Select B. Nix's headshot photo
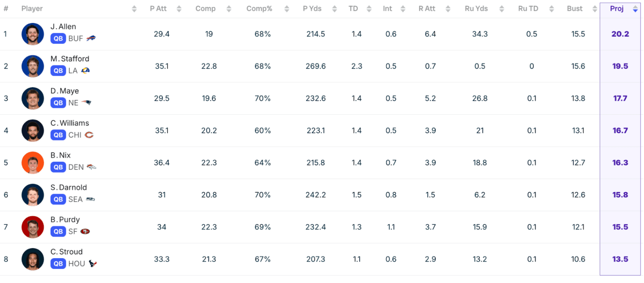 33,163
